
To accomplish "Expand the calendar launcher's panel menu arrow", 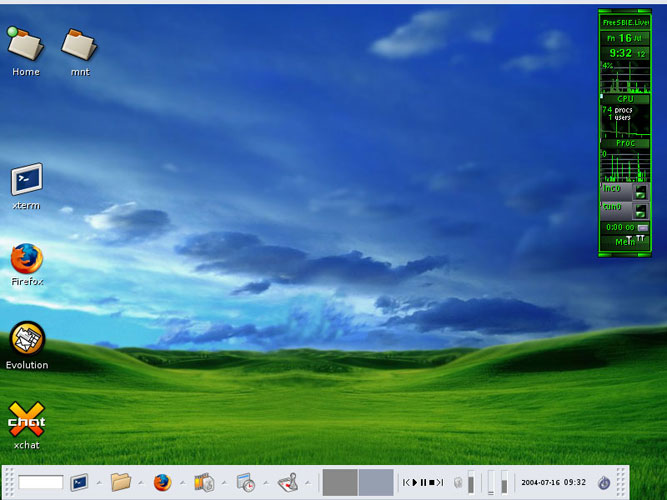I will coord(266,483).
